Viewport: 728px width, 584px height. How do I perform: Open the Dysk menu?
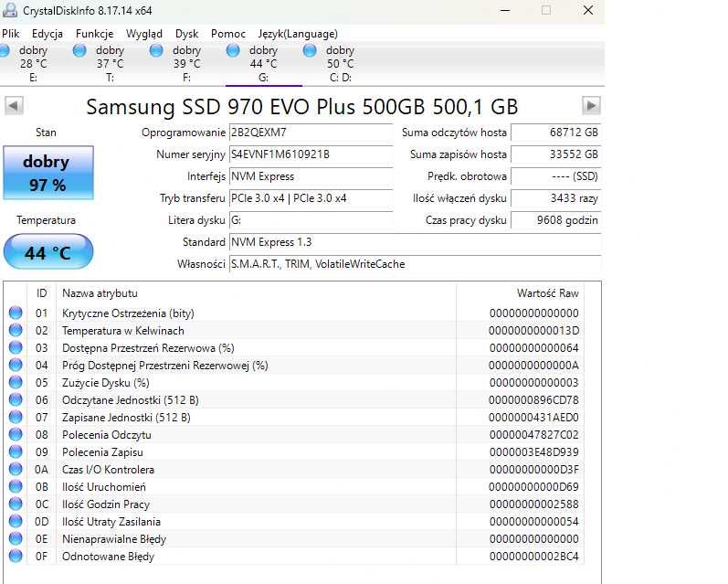pyautogui.click(x=186, y=34)
